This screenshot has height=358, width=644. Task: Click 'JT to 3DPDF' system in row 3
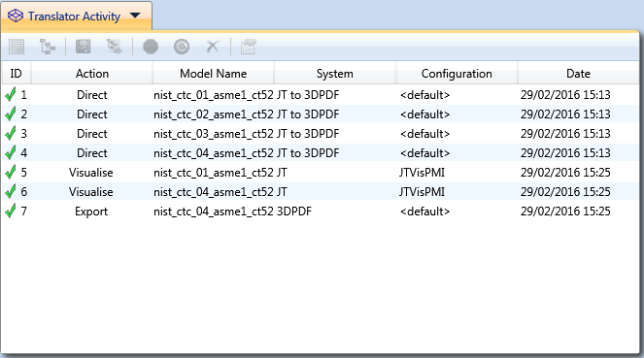(x=308, y=134)
